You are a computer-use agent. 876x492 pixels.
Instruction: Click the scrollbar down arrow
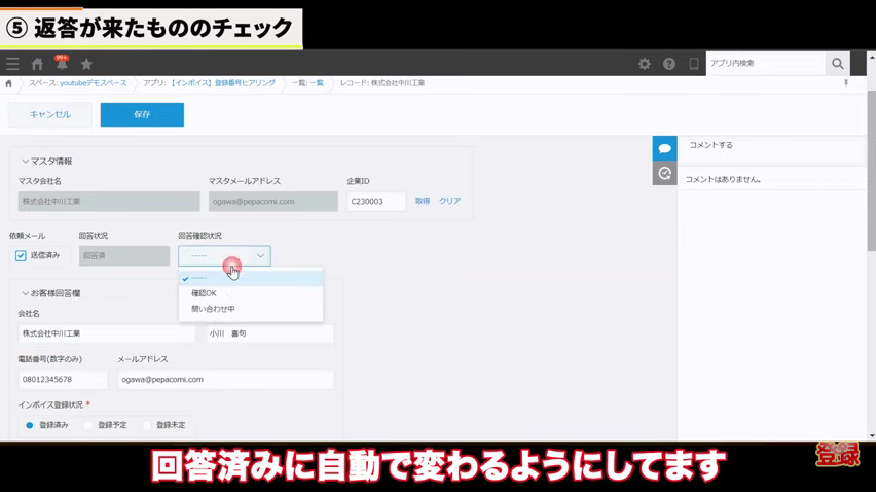pyautogui.click(x=872, y=436)
